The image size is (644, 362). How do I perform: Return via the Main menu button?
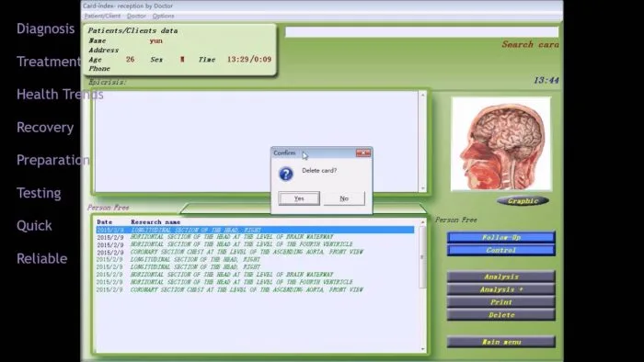(x=501, y=342)
